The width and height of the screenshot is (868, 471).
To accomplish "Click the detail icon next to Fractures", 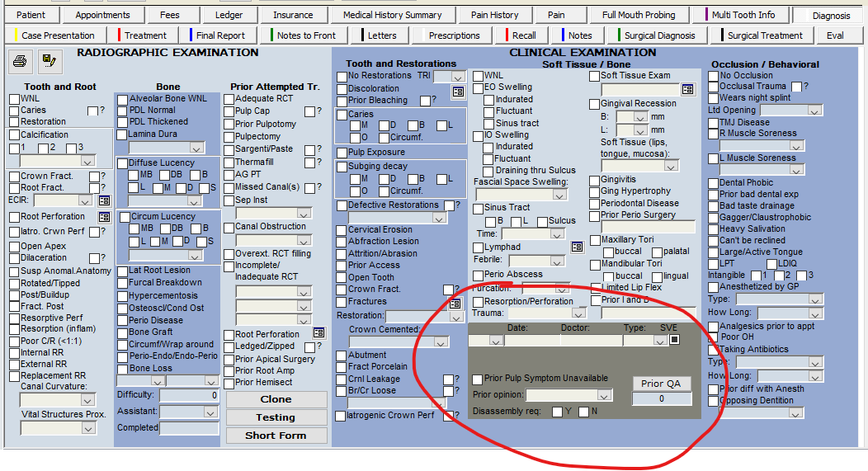I will (x=455, y=304).
